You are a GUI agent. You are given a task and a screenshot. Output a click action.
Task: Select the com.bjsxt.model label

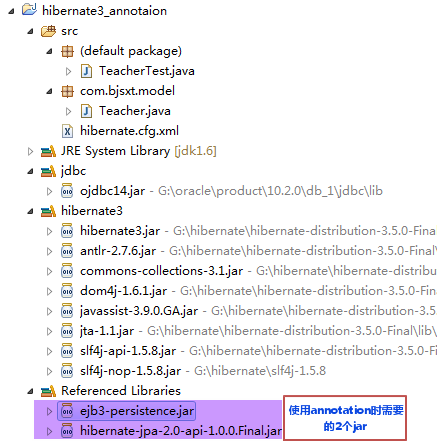[x=127, y=91]
